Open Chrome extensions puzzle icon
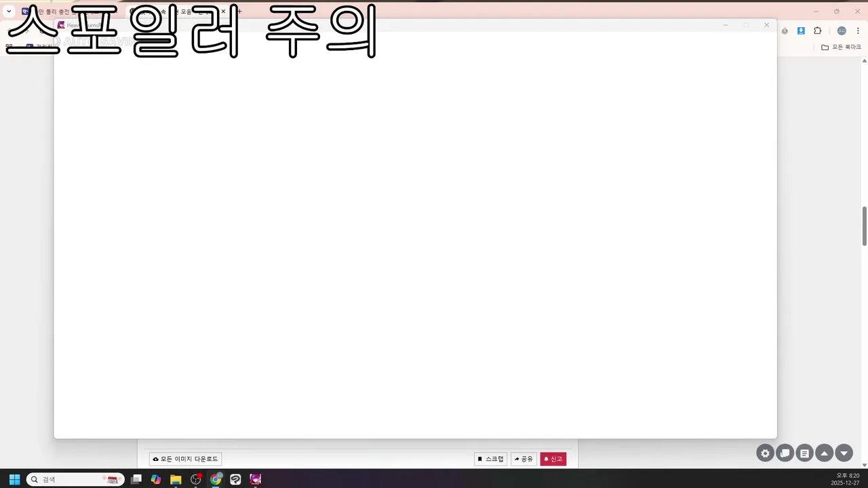Viewport: 868px width, 488px height. point(817,30)
